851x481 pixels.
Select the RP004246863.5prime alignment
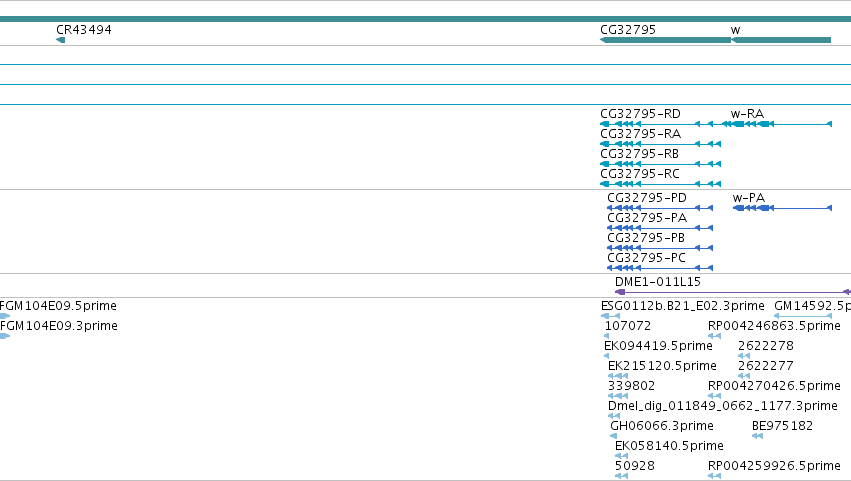pos(715,336)
